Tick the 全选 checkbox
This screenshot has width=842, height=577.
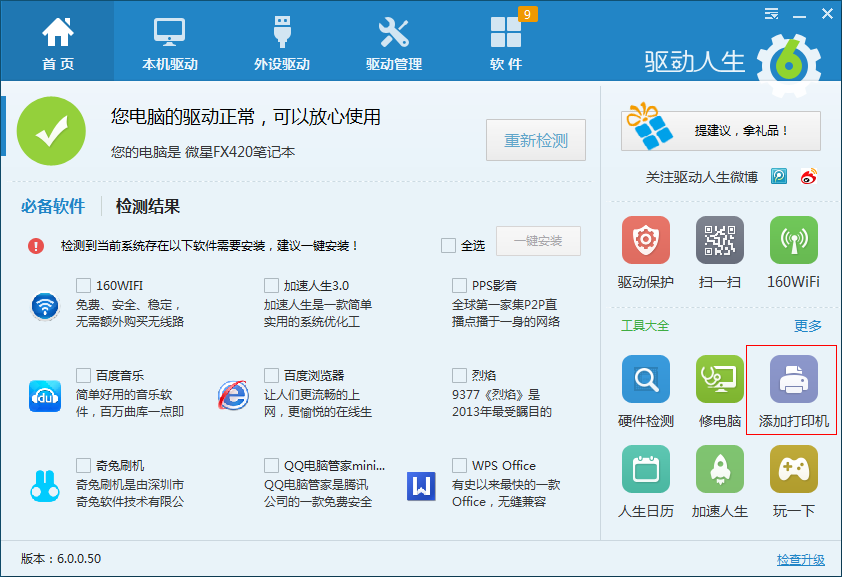coord(448,245)
